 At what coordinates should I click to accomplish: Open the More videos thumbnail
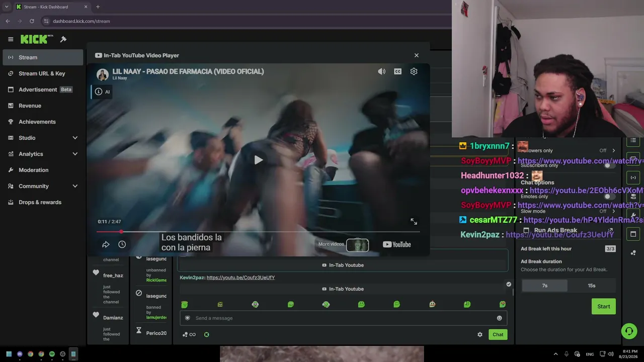tap(357, 245)
